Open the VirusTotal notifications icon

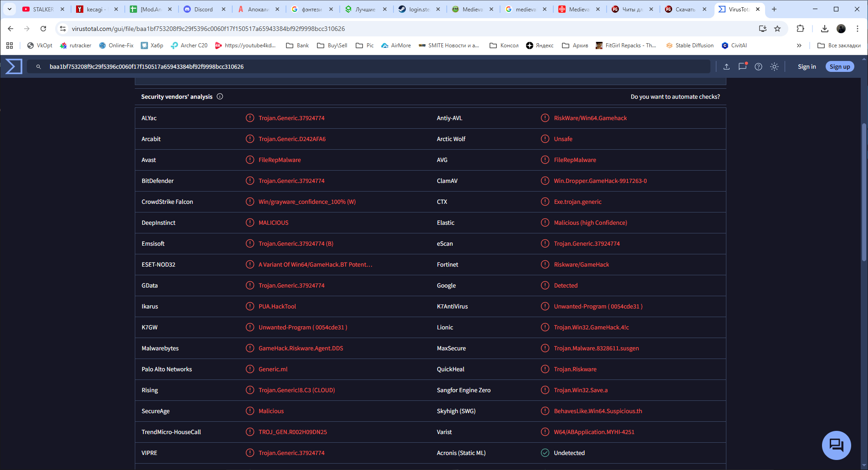pyautogui.click(x=742, y=66)
